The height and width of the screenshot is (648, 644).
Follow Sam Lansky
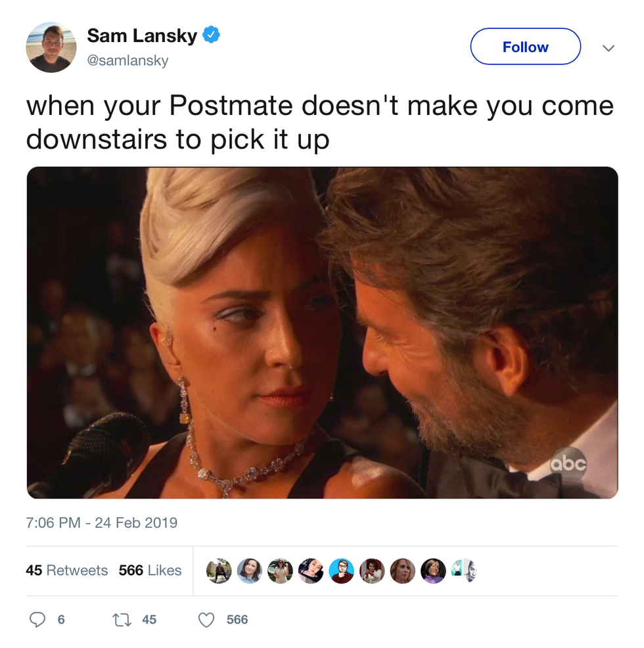(x=525, y=47)
